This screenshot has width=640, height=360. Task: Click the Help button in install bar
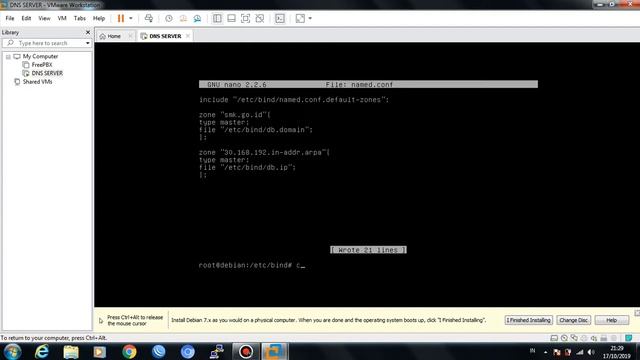(x=611, y=320)
